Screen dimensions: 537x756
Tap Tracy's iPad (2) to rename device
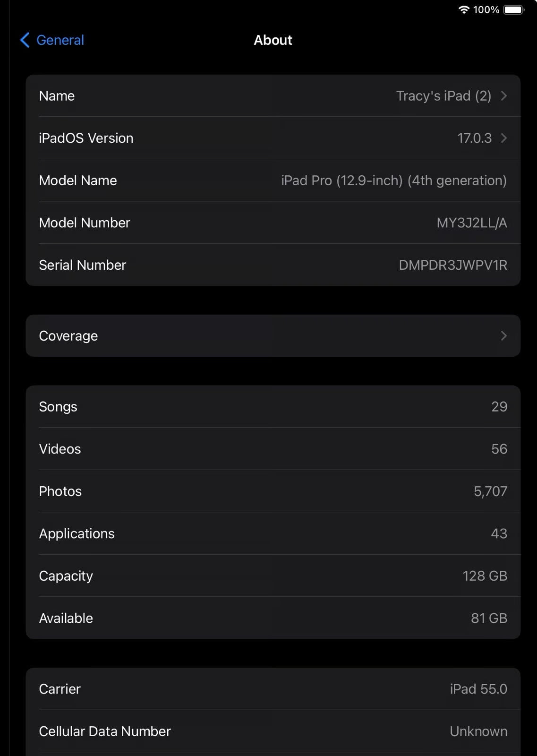pos(444,95)
